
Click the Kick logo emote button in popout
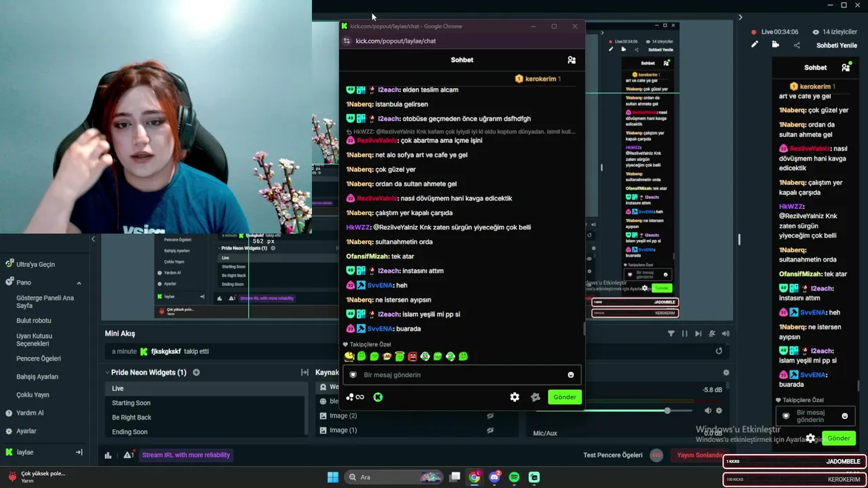coord(378,397)
